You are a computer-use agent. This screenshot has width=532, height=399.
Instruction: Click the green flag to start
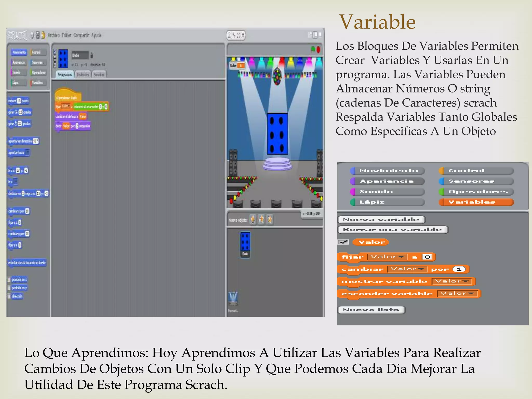313,49
